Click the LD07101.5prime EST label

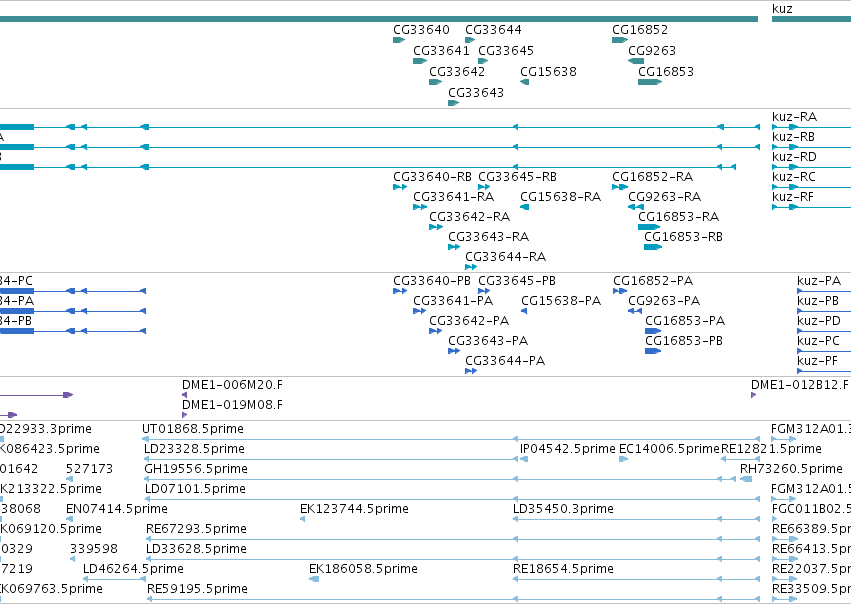[x=195, y=489]
